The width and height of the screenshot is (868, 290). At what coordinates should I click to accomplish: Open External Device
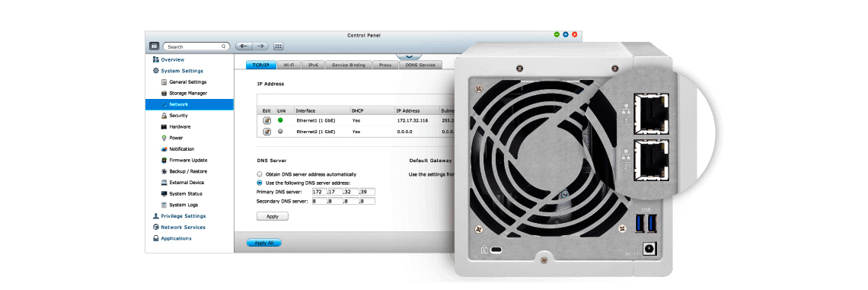(187, 183)
